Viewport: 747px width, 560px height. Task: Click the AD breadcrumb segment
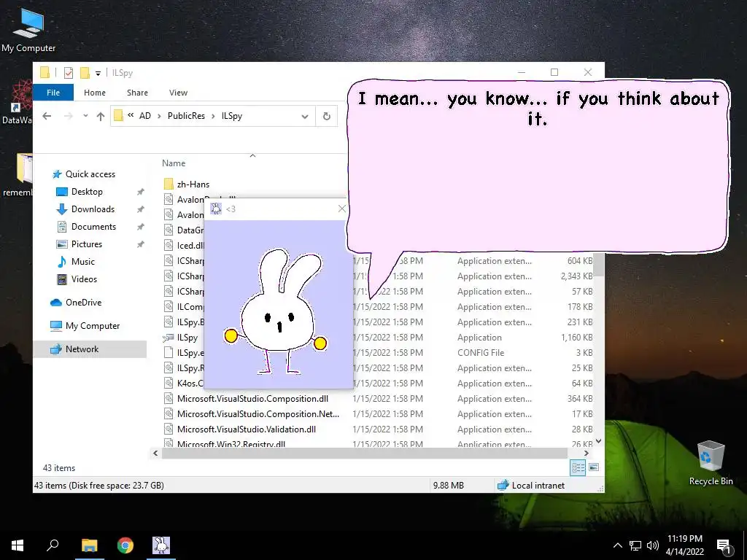coord(145,116)
